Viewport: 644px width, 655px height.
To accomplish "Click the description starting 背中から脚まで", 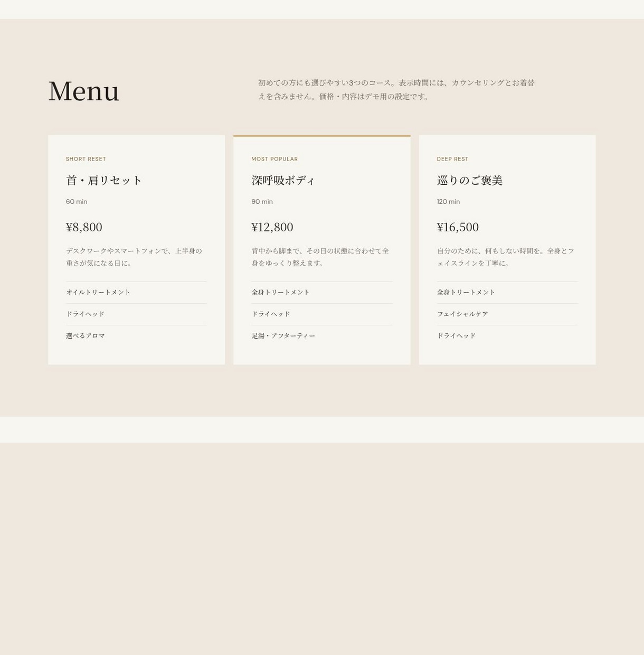I will point(320,257).
